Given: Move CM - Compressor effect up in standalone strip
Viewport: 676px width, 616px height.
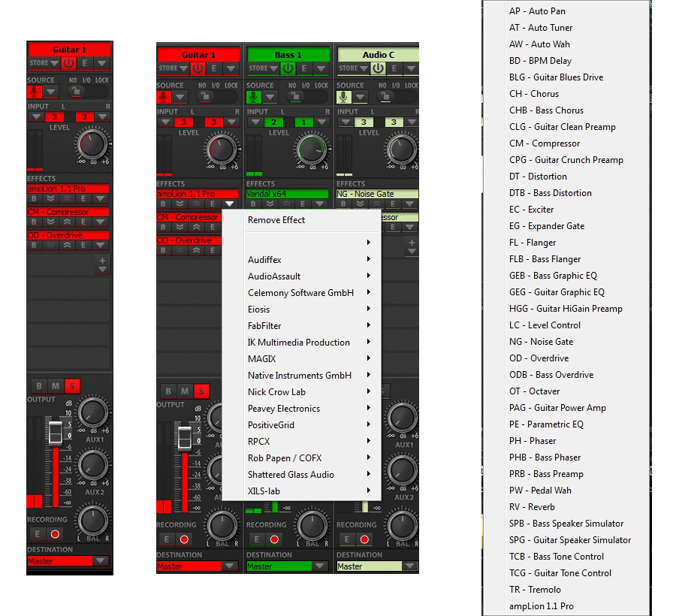Looking at the screenshot, I should [x=67, y=222].
